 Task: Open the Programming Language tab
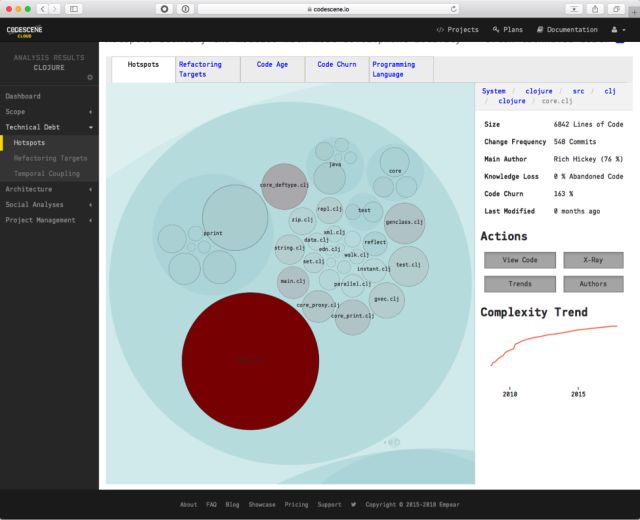tap(402, 69)
